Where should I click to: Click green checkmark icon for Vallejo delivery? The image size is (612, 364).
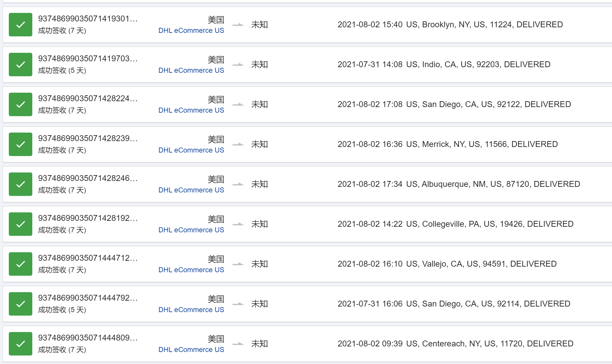(21, 264)
